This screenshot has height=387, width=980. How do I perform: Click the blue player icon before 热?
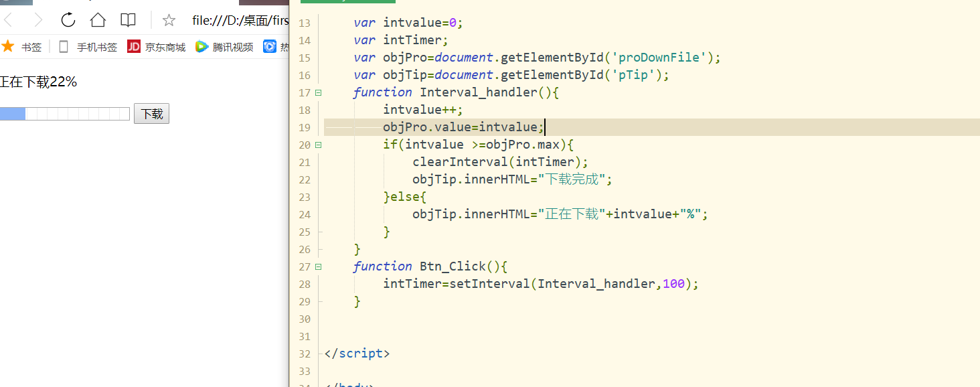269,46
